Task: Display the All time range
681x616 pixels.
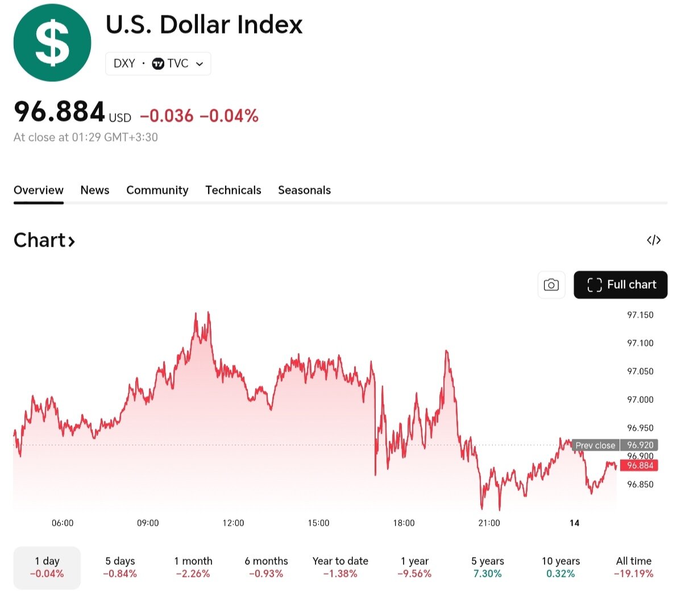Action: click(x=633, y=567)
